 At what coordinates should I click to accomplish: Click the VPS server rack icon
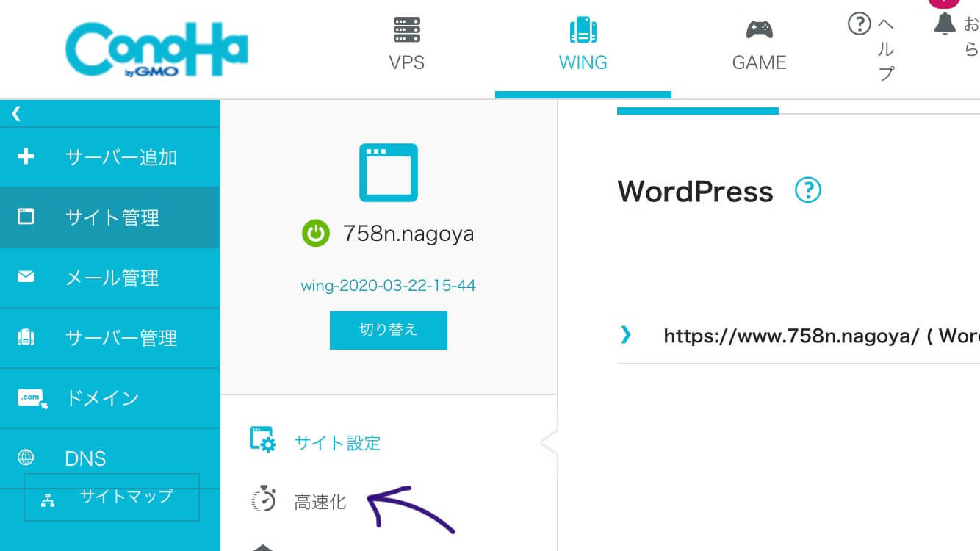click(407, 30)
